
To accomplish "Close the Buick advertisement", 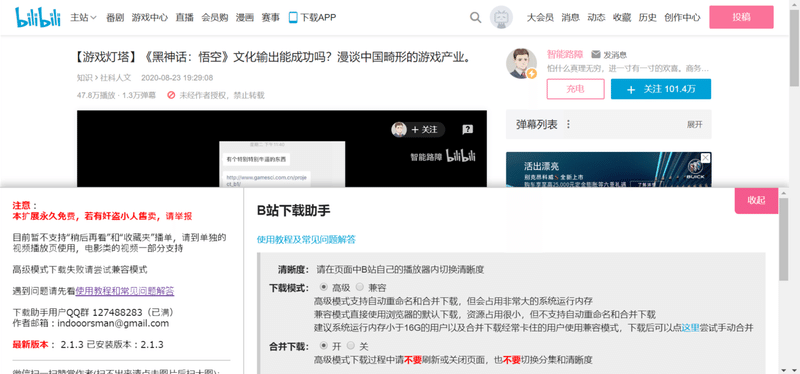I will pos(705,158).
